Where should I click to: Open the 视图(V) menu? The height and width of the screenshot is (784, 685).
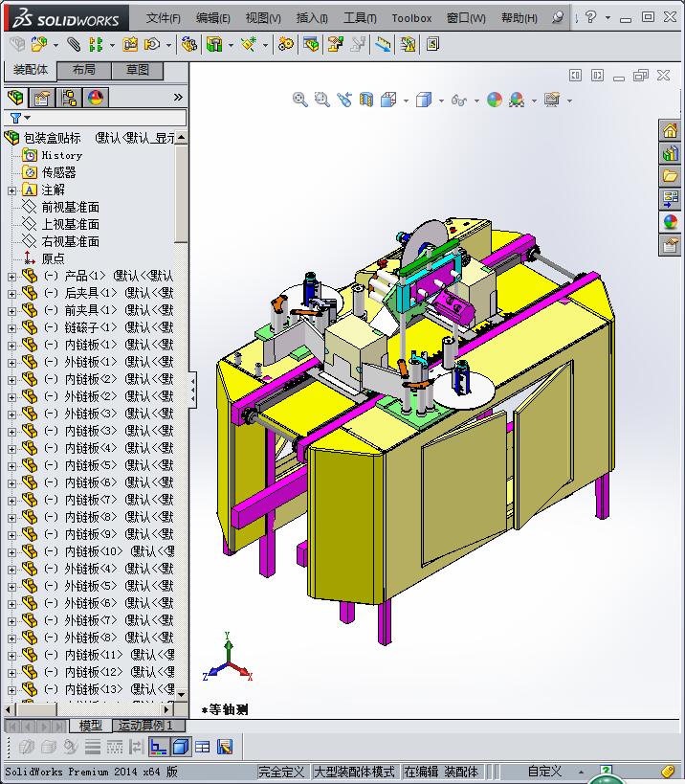click(263, 18)
